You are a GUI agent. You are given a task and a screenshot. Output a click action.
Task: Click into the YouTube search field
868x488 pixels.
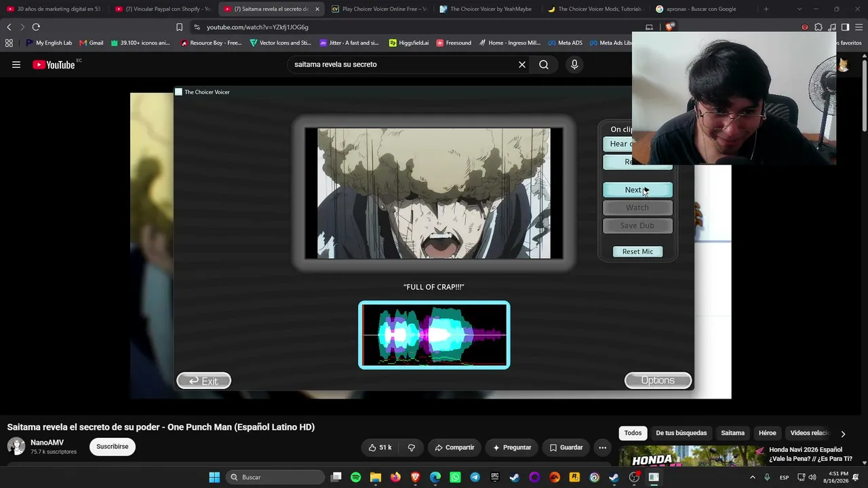(403, 64)
